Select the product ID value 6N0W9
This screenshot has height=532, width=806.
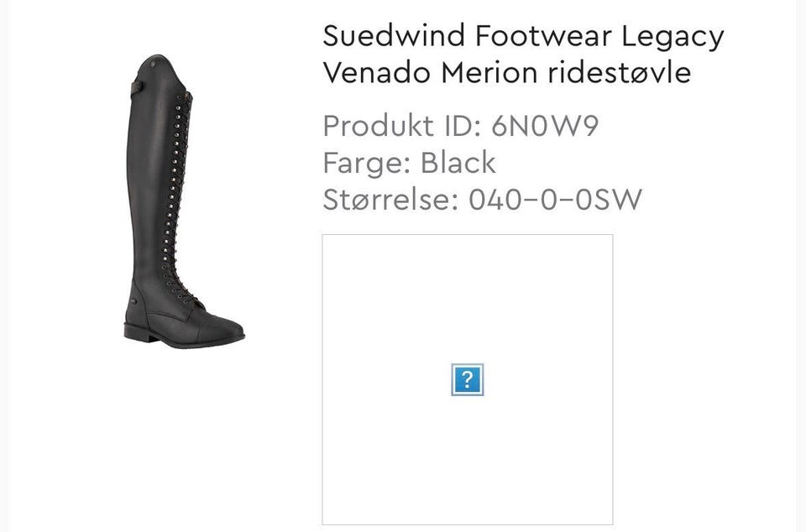545,126
